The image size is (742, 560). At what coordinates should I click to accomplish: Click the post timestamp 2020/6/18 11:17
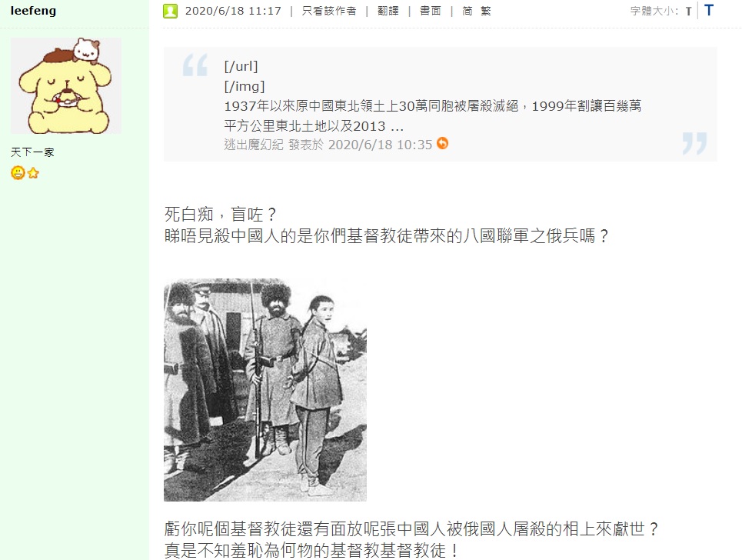tap(233, 11)
